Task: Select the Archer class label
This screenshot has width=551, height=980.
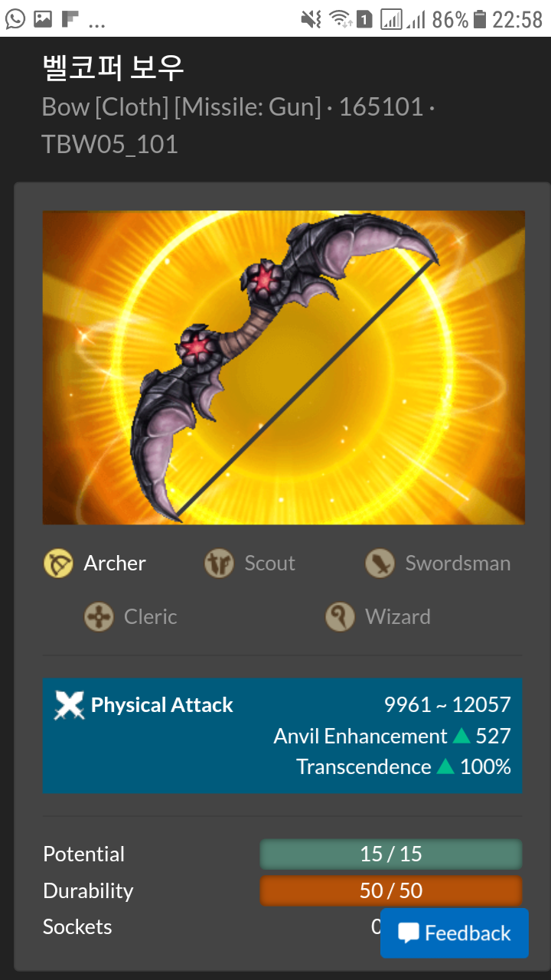Action: [x=115, y=563]
